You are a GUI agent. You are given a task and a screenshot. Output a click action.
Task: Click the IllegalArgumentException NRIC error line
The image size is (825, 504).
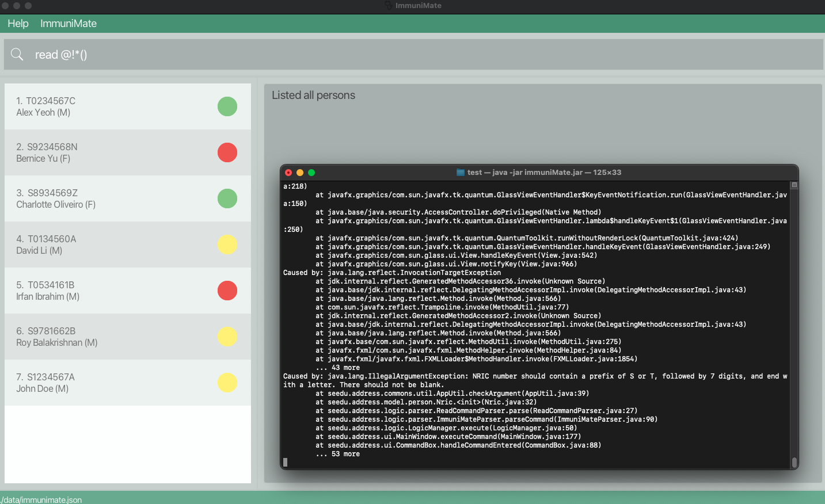click(x=535, y=380)
